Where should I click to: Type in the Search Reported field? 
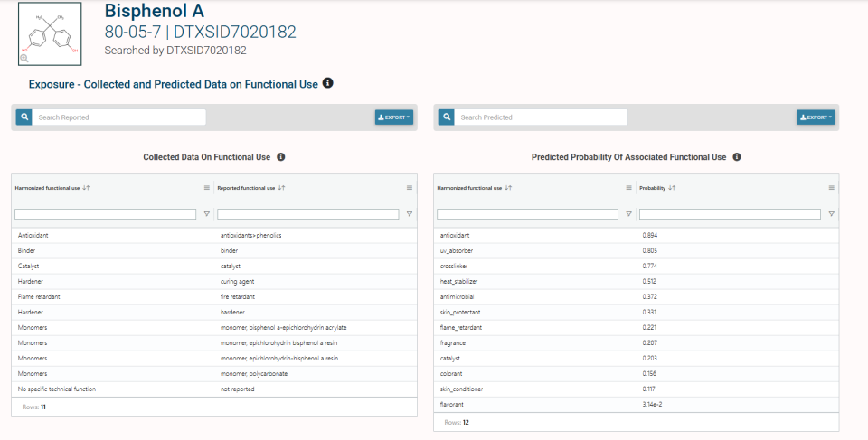coord(119,117)
